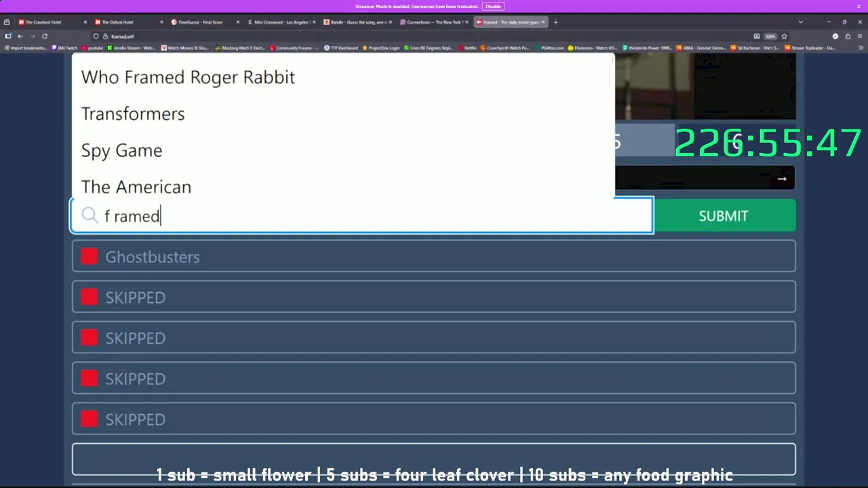Click the red square beside Ghostbusters

(x=89, y=256)
